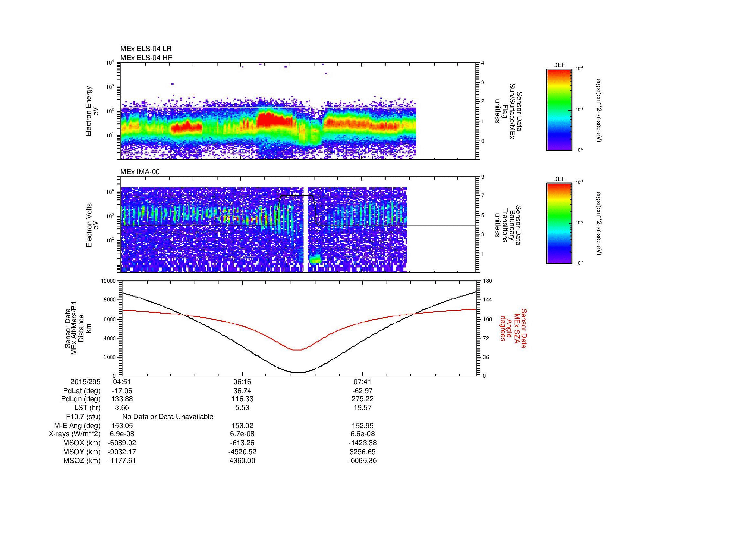The width and height of the screenshot is (756, 534).
Task: Click the lower color bar units label
Action: click(599, 224)
